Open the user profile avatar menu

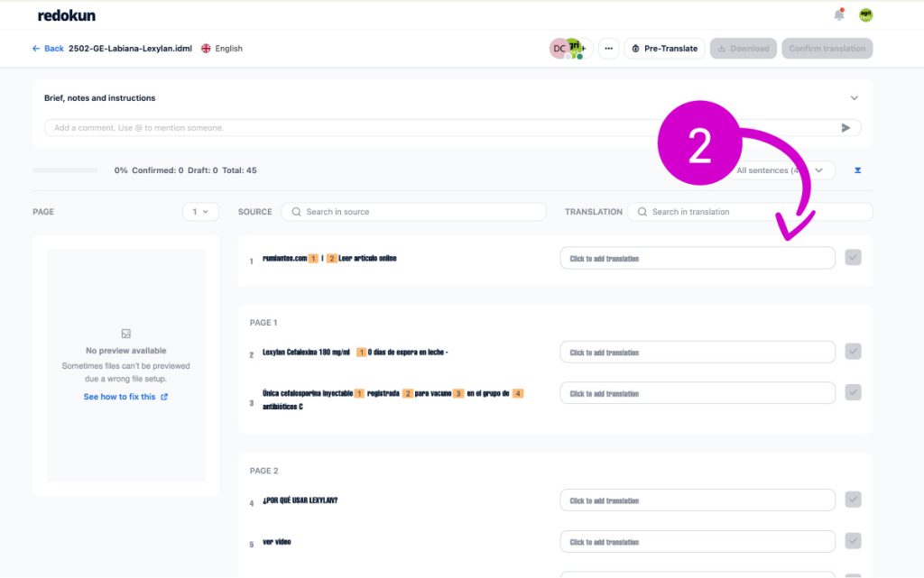865,15
